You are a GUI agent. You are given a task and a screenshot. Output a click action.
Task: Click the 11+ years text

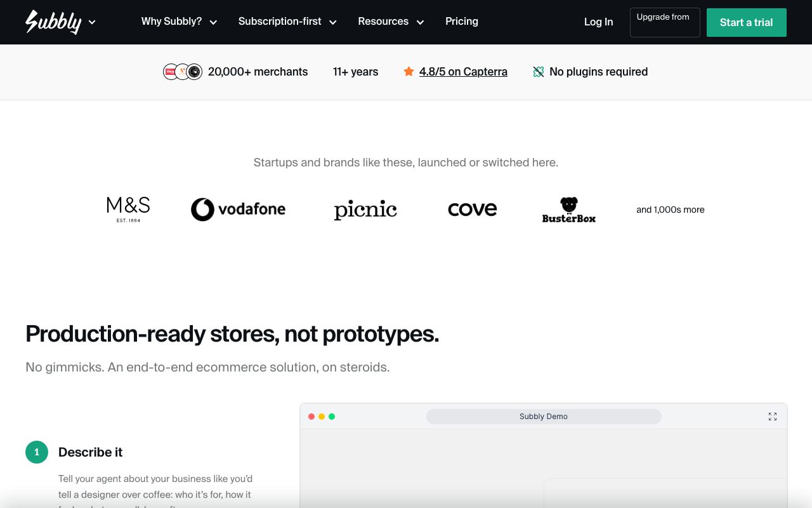tap(355, 72)
